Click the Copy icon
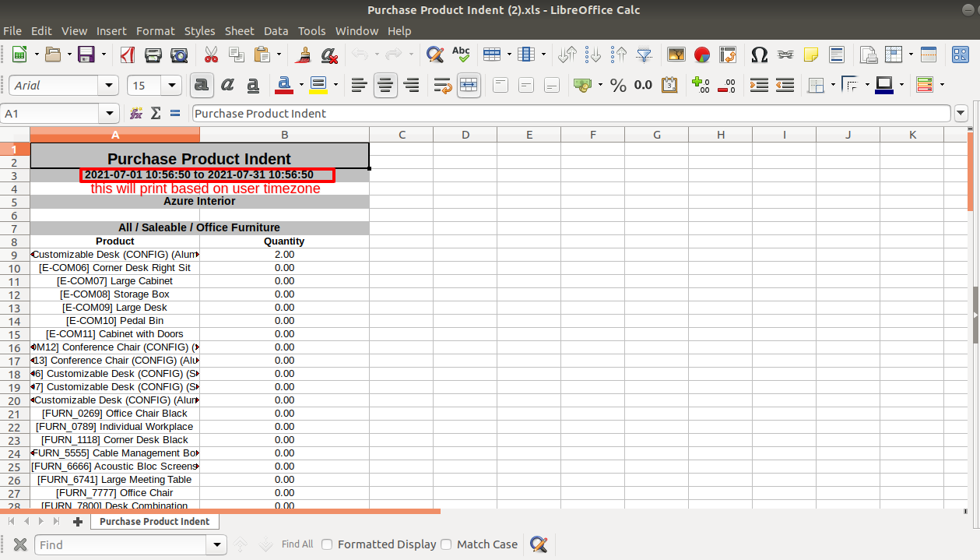 click(x=236, y=55)
